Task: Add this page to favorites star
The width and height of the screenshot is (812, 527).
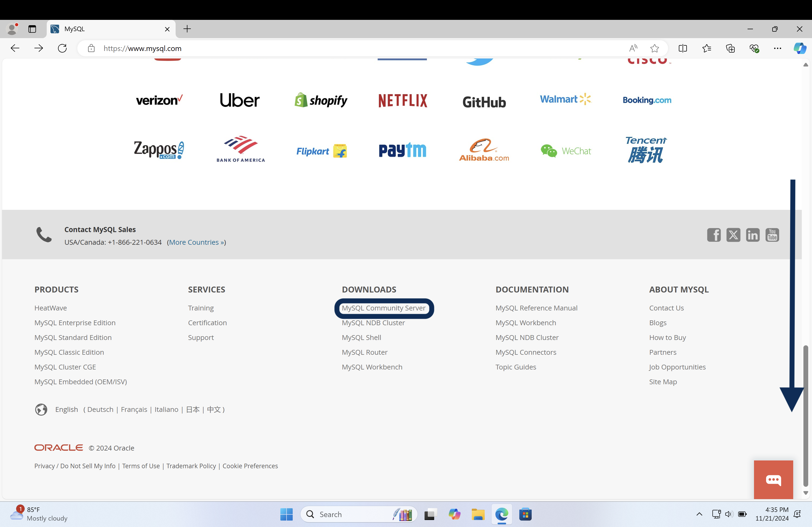Action: tap(654, 48)
